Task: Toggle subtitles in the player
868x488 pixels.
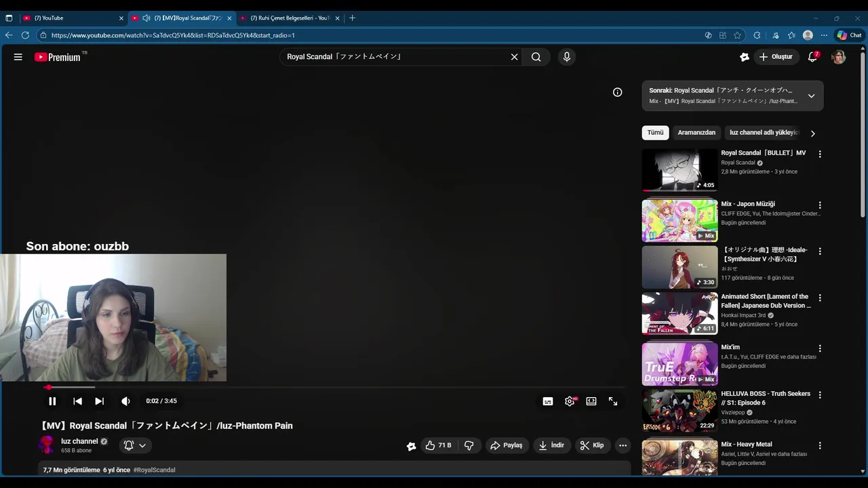Action: click(548, 401)
